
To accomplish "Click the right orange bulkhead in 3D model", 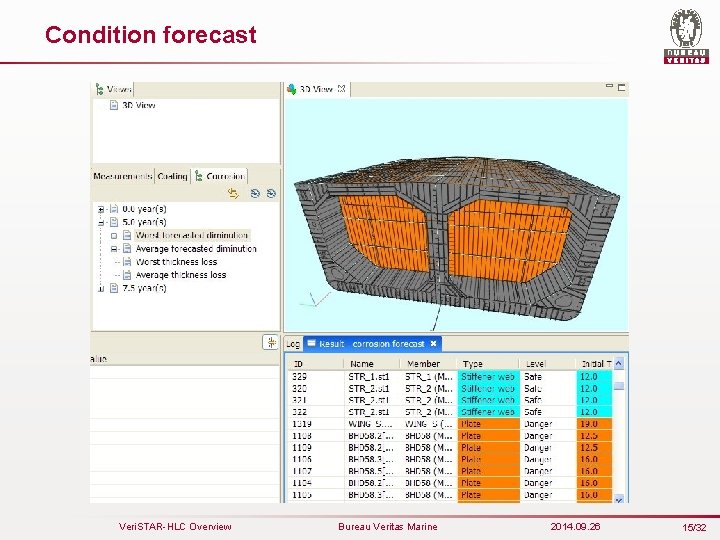I will [x=509, y=240].
